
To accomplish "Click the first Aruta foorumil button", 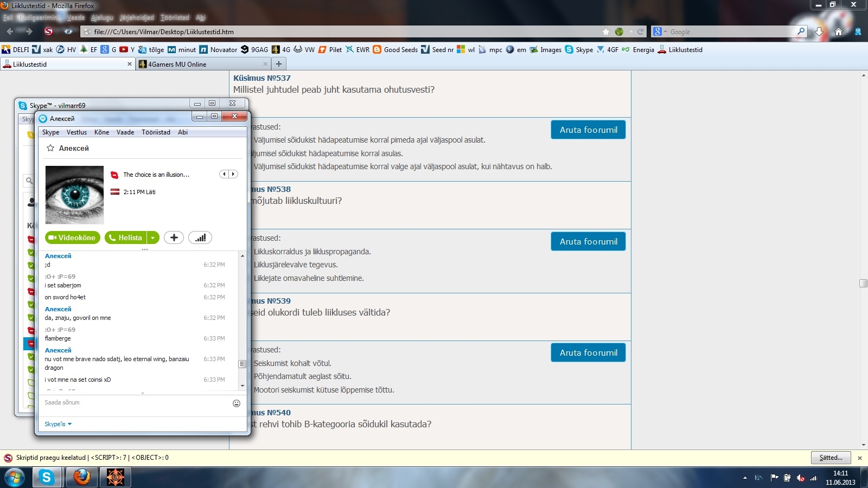I will [588, 130].
